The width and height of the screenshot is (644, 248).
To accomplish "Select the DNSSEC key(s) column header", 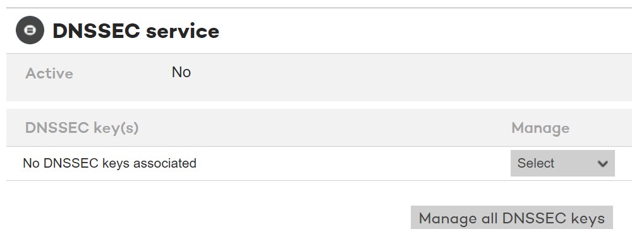I will point(82,128).
